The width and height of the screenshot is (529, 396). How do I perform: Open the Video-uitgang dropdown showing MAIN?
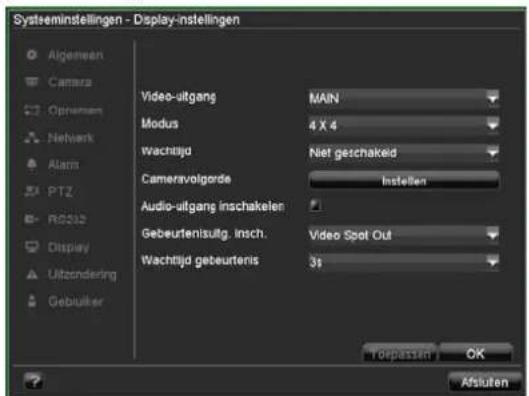[x=403, y=98]
